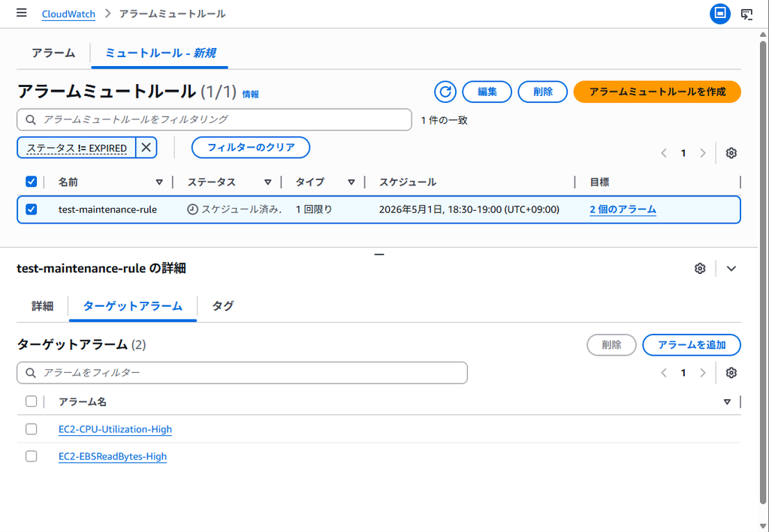Viewport: 769px width, 532px height.
Task: Click page number 1 in target alarms pagination
Action: coord(683,373)
